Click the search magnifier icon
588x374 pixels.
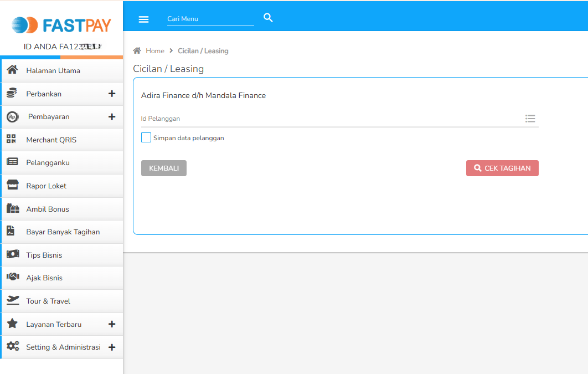[x=269, y=18]
